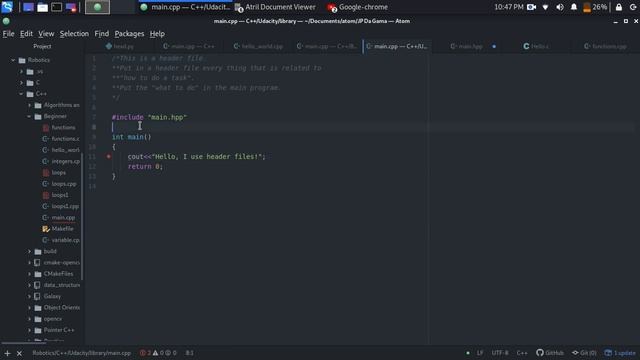Collapse the Robotics root folder
This screenshot has width=640, height=360.
(x=13, y=60)
